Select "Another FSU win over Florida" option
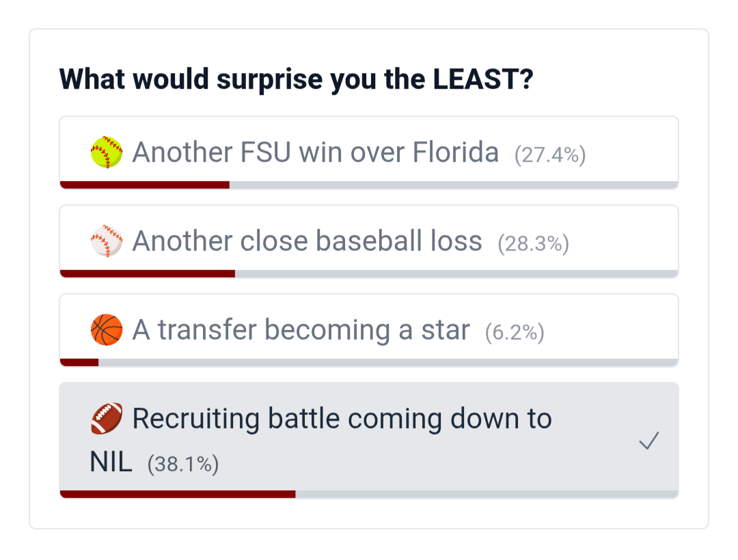Image resolution: width=738 pixels, height=560 pixels. 315,152
